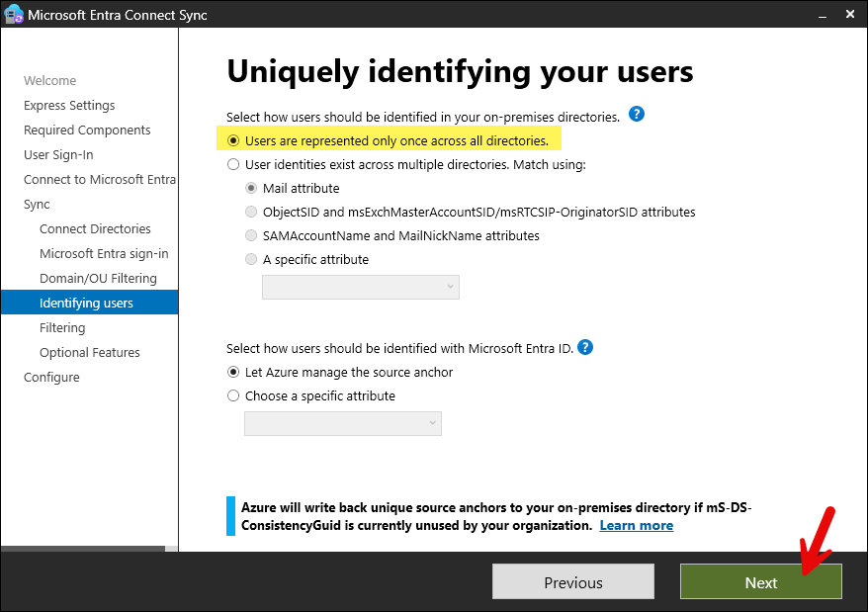Click the Previous button
This screenshot has width=868, height=612.
(573, 581)
